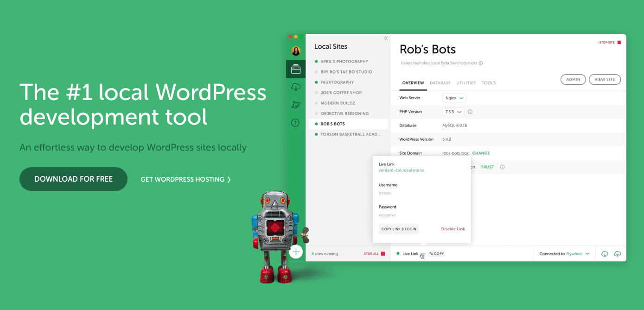Image resolution: width=644 pixels, height=310 pixels.
Task: Click the MySQL 8.0.16 database value
Action: click(x=455, y=126)
